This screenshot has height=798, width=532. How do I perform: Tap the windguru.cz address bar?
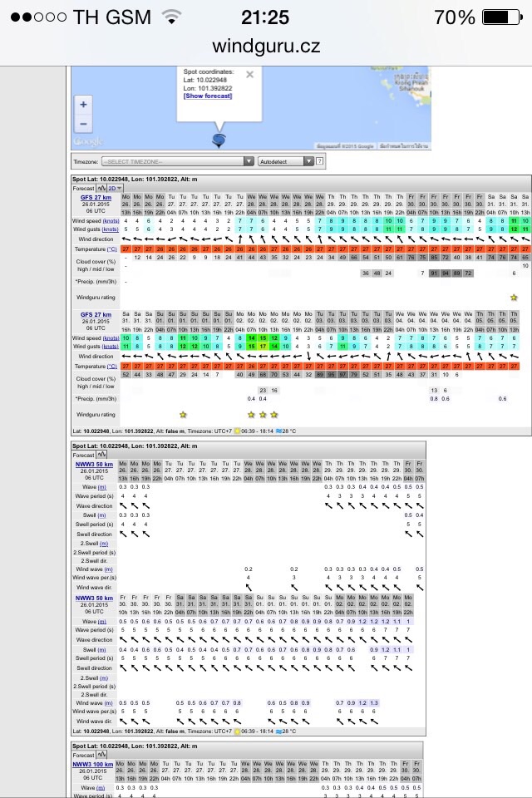pyautogui.click(x=266, y=47)
